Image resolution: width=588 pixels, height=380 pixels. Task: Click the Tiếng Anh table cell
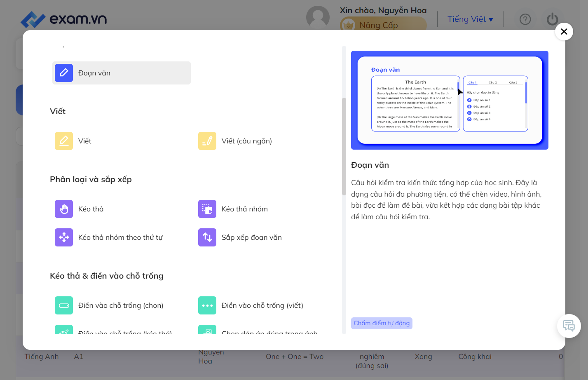pos(42,357)
